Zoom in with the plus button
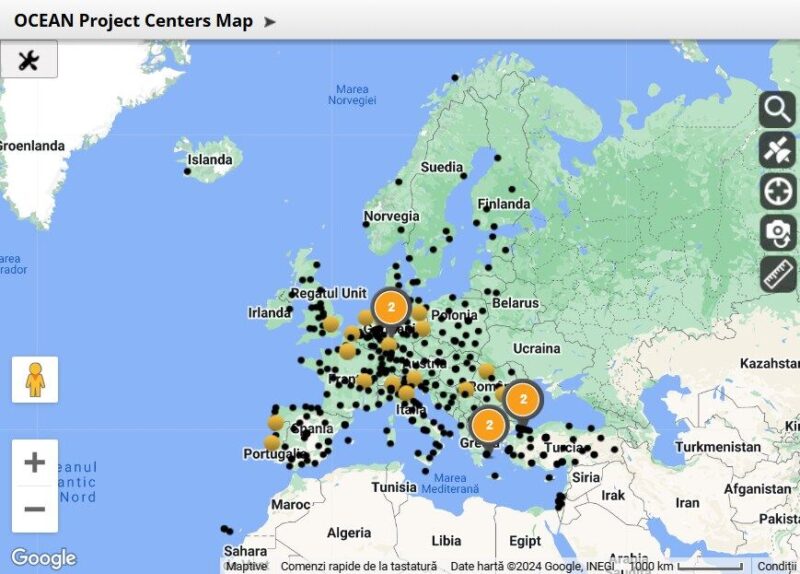Image resolution: width=800 pixels, height=574 pixels. (x=35, y=463)
